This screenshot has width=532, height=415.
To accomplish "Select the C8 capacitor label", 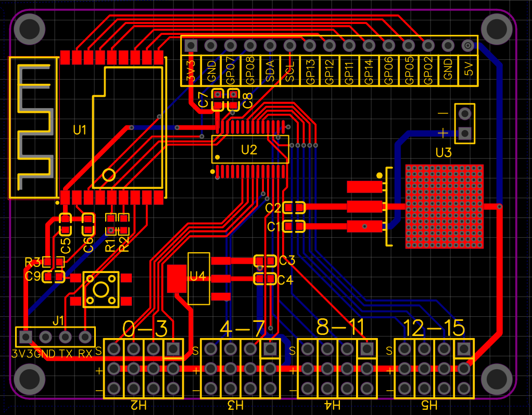I will click(x=248, y=100).
